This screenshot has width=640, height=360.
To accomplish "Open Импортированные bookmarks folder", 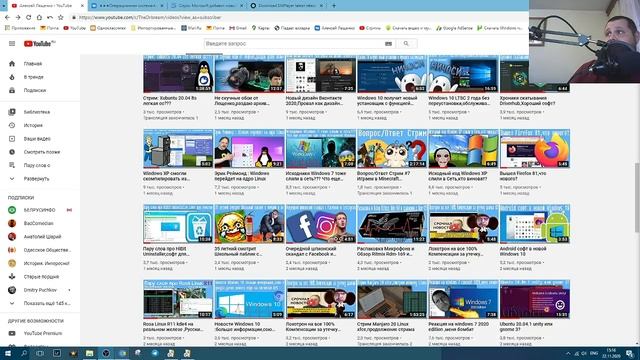I will pyautogui.click(x=153, y=28).
